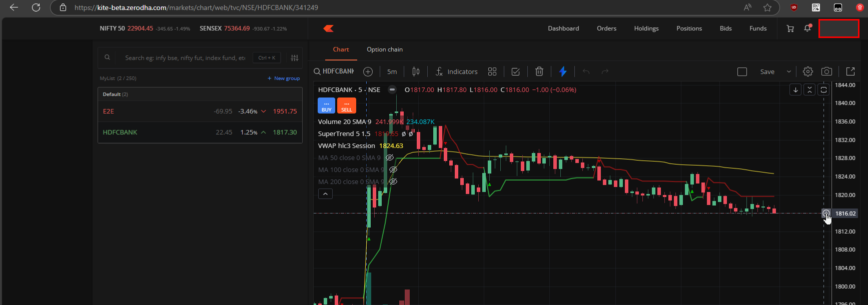Save the chart layout

pyautogui.click(x=767, y=71)
